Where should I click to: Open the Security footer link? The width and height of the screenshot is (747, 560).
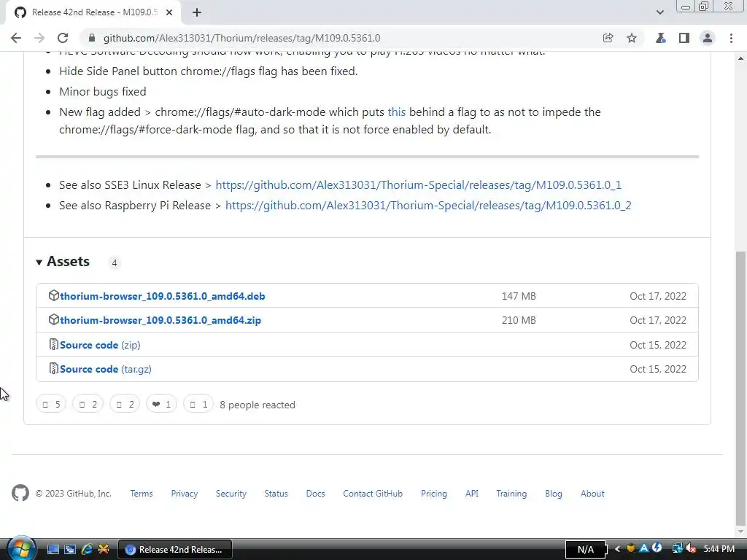(x=231, y=494)
